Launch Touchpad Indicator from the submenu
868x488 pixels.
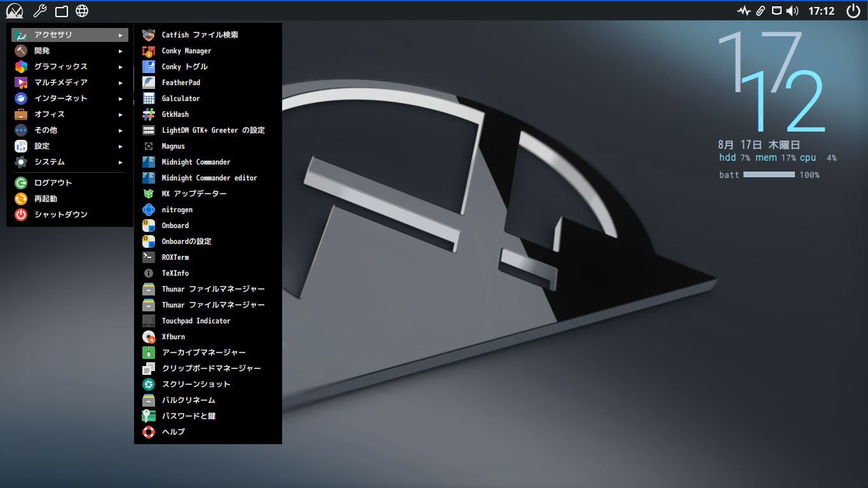208,321
